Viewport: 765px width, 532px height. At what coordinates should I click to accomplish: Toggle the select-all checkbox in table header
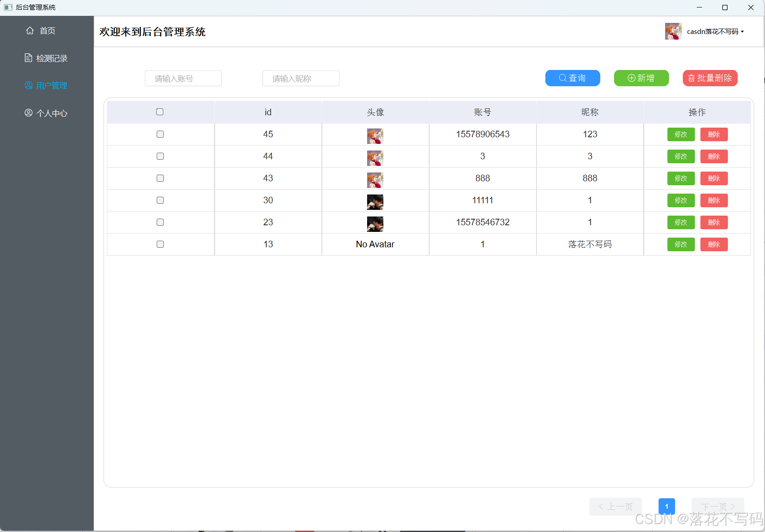(160, 112)
